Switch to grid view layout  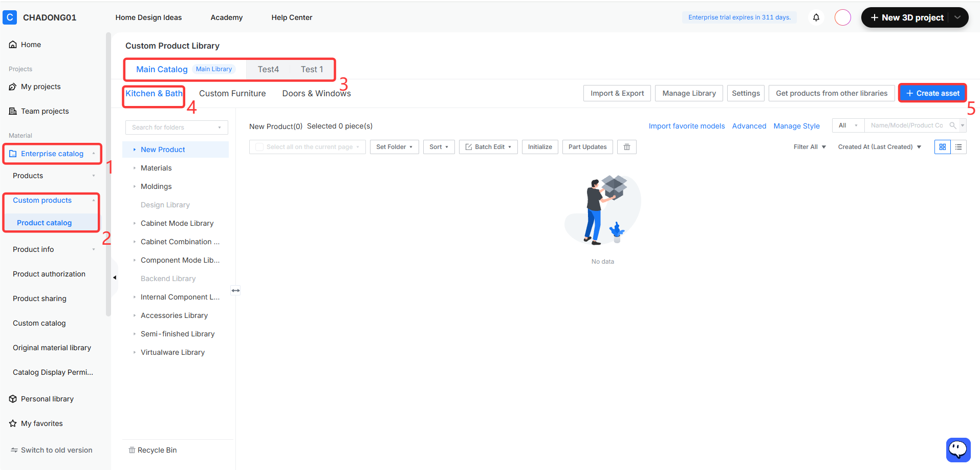(943, 147)
